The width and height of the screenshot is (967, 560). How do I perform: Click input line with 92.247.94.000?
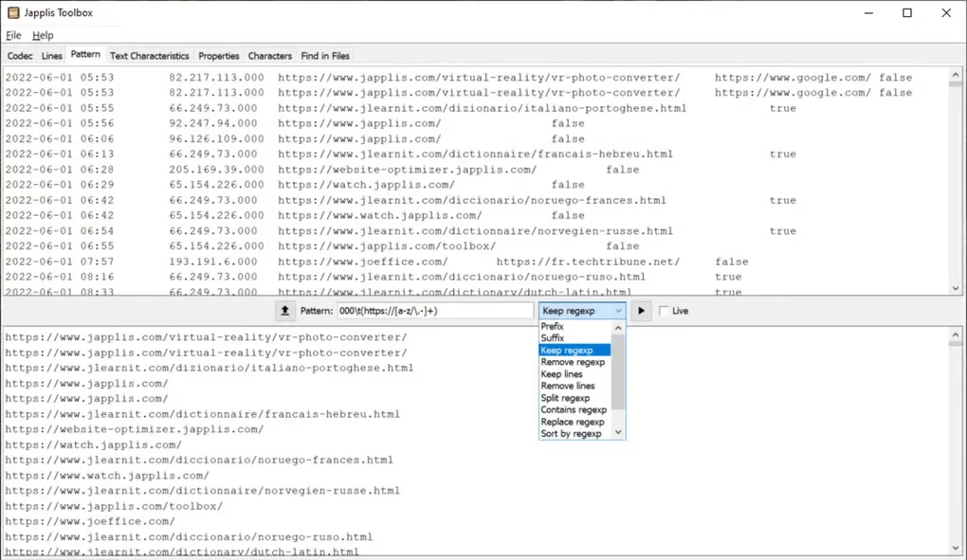pos(295,123)
